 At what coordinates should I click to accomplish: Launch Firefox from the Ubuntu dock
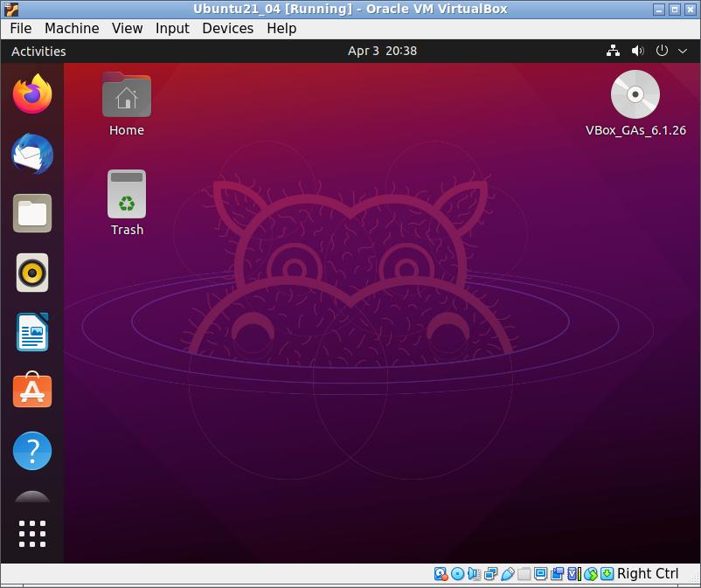tap(32, 94)
